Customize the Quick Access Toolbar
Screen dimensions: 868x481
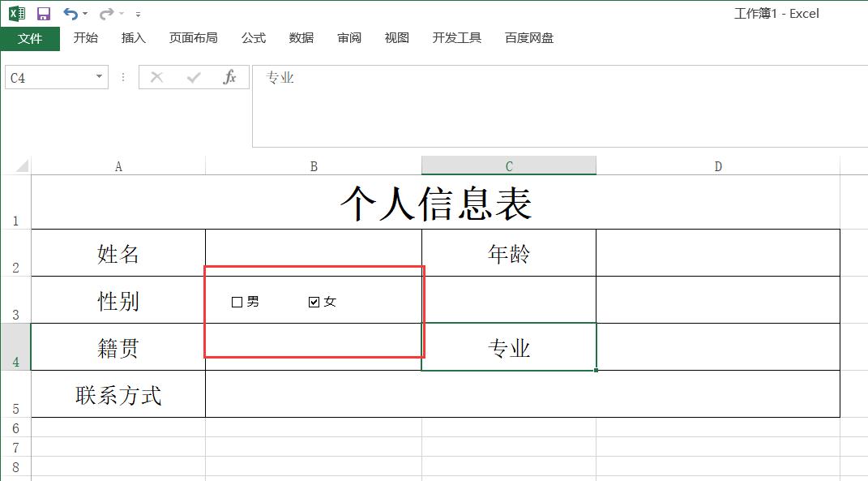[138, 15]
